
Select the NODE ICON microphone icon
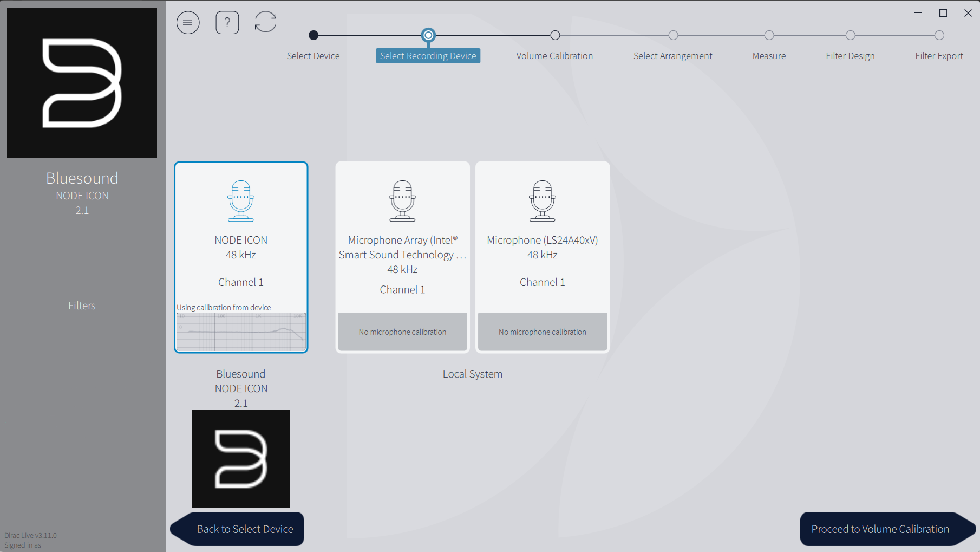point(241,201)
